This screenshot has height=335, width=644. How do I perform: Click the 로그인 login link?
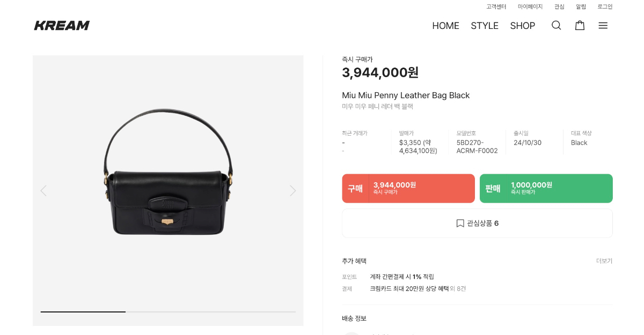605,6
